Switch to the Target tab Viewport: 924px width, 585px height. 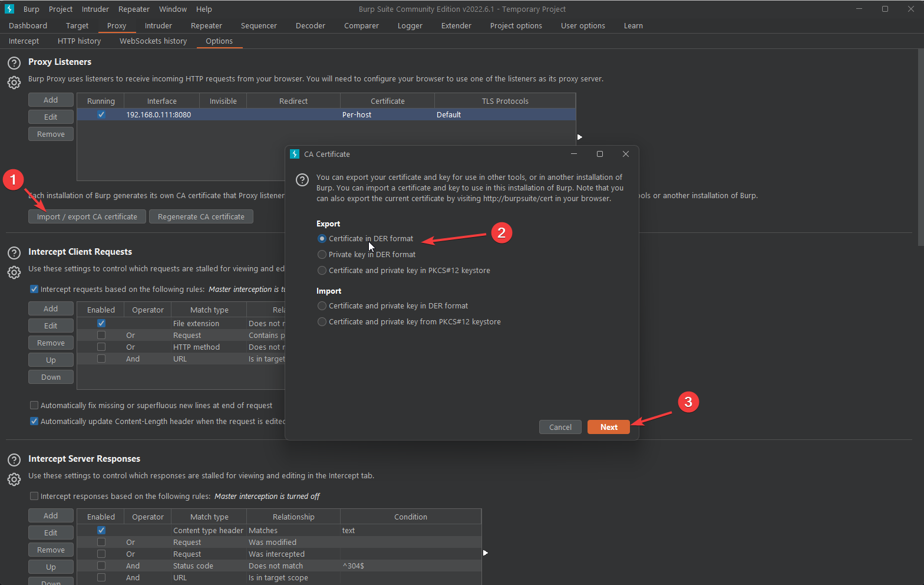click(x=77, y=25)
